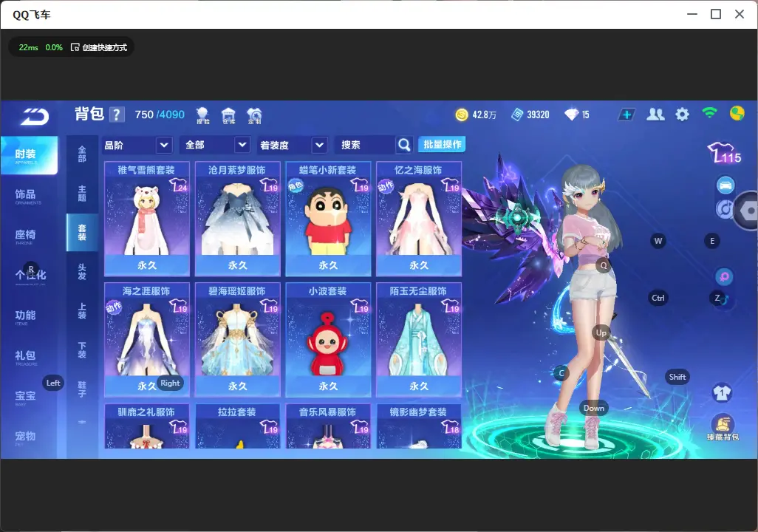Select the 鞋子 shoes subcategory
Image resolution: width=758 pixels, height=532 pixels.
[82, 389]
